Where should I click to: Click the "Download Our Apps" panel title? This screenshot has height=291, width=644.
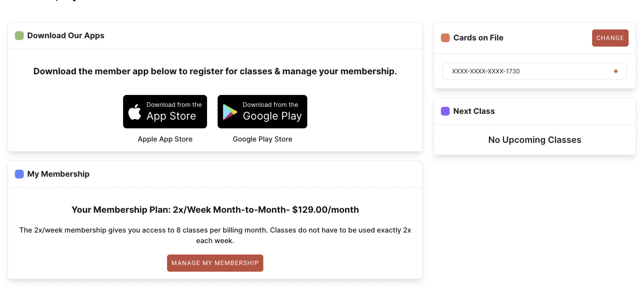66,36
